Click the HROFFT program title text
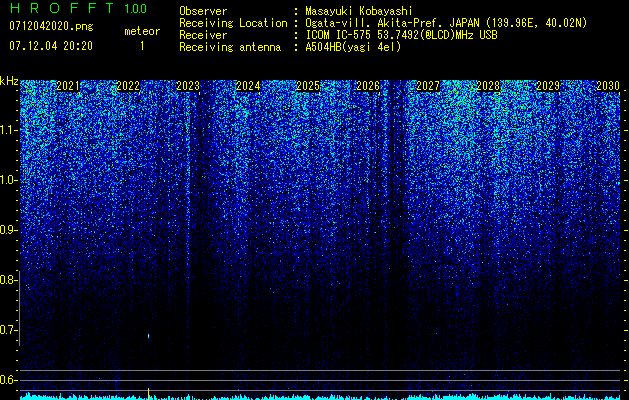Screen dimensions: 629x400 tap(63, 8)
